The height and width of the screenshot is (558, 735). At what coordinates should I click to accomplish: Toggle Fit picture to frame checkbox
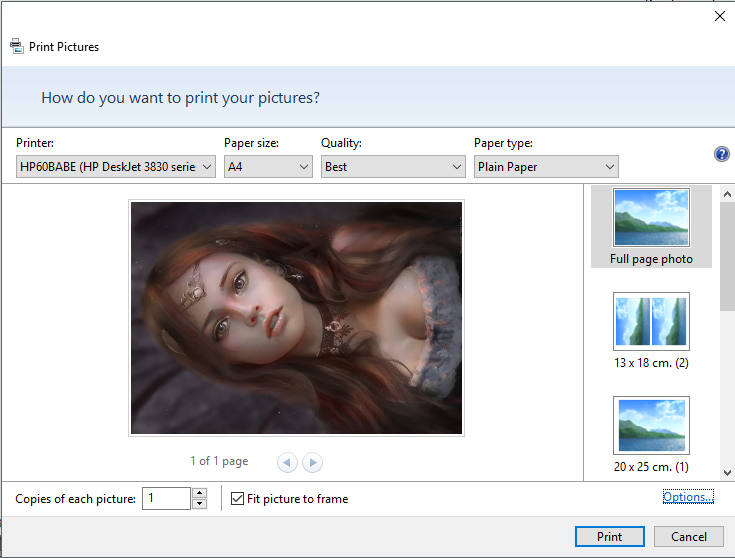(238, 498)
